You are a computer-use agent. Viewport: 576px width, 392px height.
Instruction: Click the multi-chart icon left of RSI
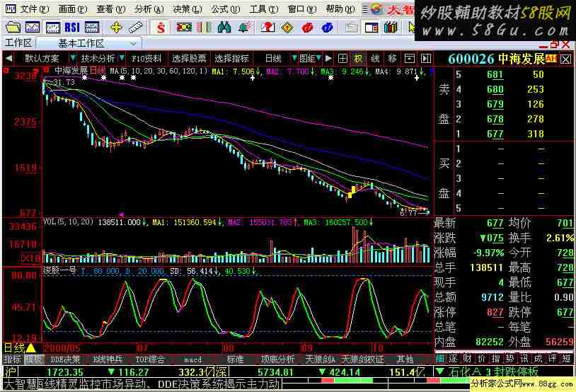[52, 27]
